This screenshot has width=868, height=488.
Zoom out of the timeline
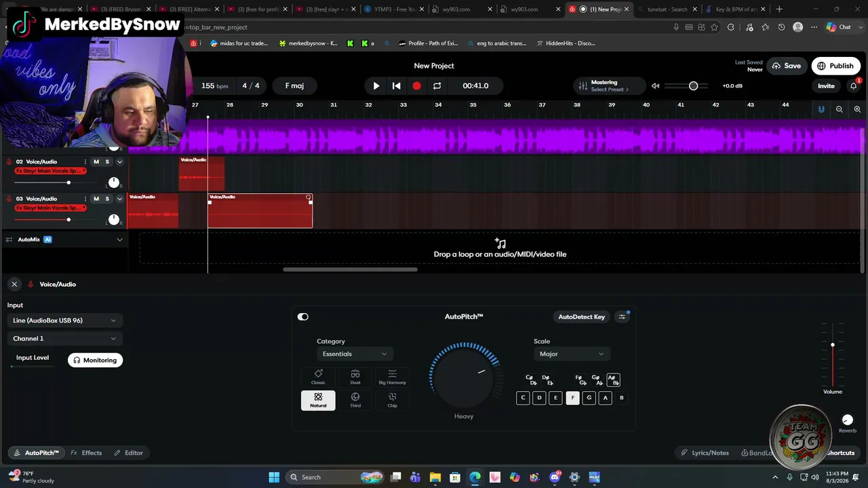(840, 109)
